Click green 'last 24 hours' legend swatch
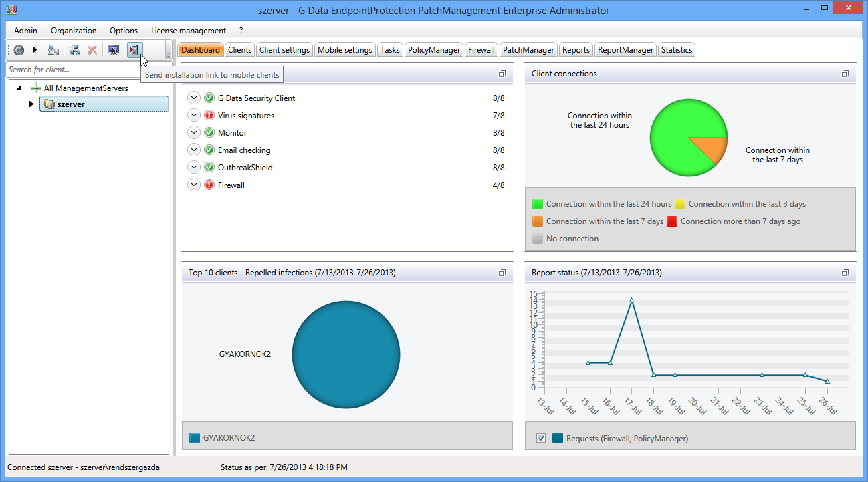 538,204
